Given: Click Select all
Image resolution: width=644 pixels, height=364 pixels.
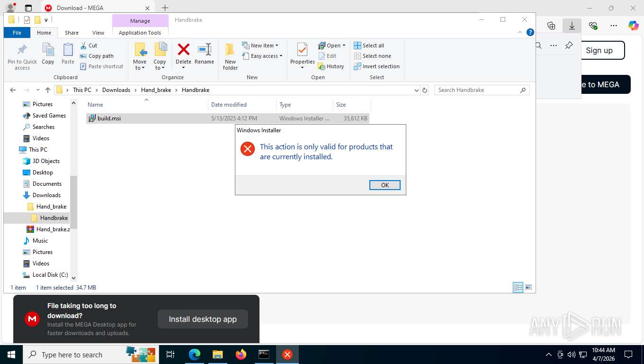Looking at the screenshot, I should click(369, 45).
